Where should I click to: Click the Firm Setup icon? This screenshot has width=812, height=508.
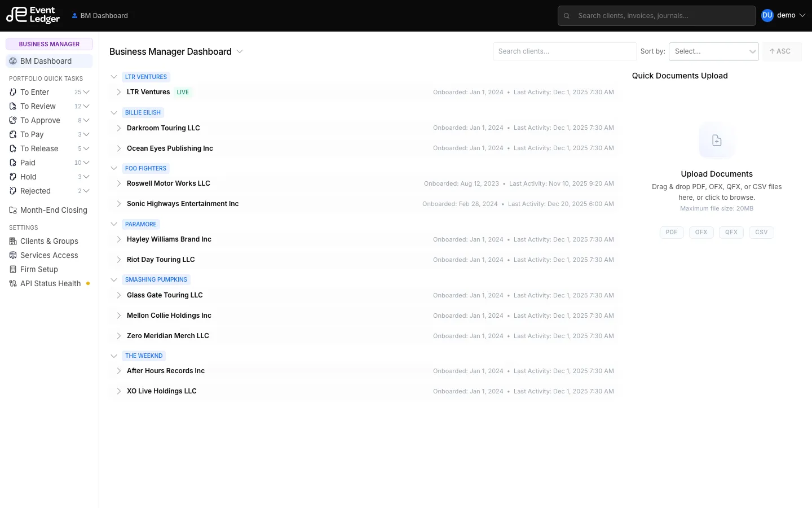click(13, 269)
